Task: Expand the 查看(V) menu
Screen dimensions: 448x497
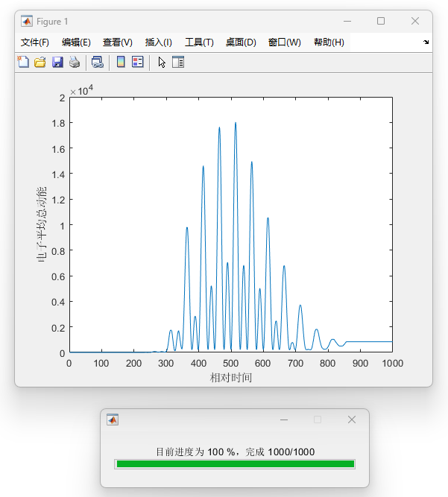Action: click(118, 42)
